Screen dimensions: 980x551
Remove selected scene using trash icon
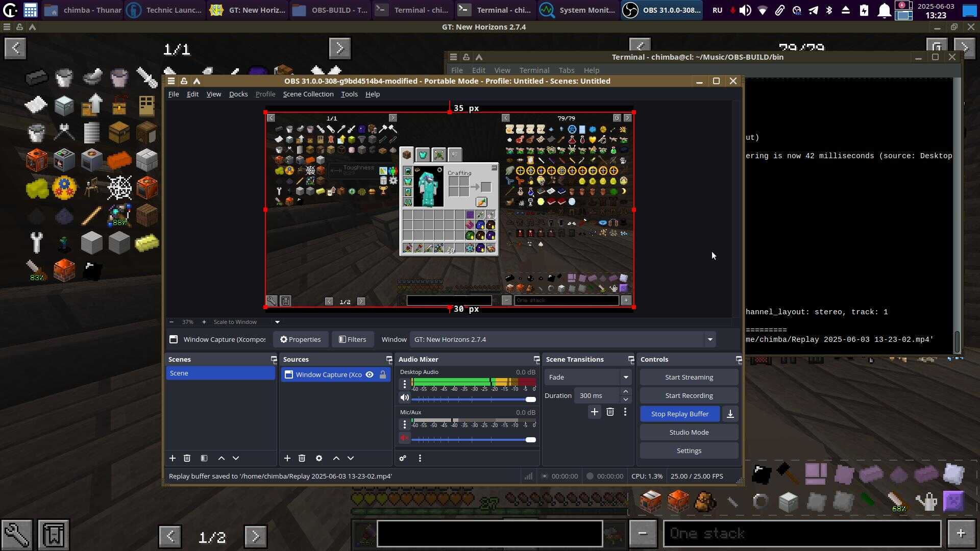point(187,458)
